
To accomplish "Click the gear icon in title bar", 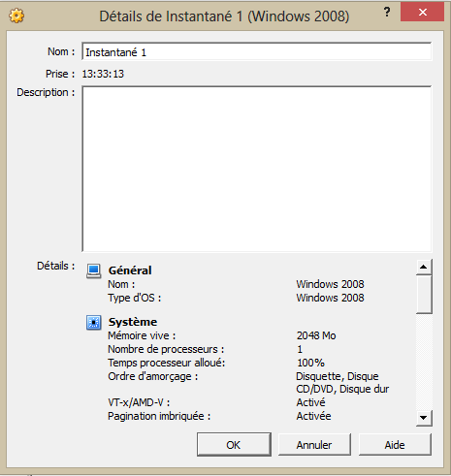I will tap(16, 16).
